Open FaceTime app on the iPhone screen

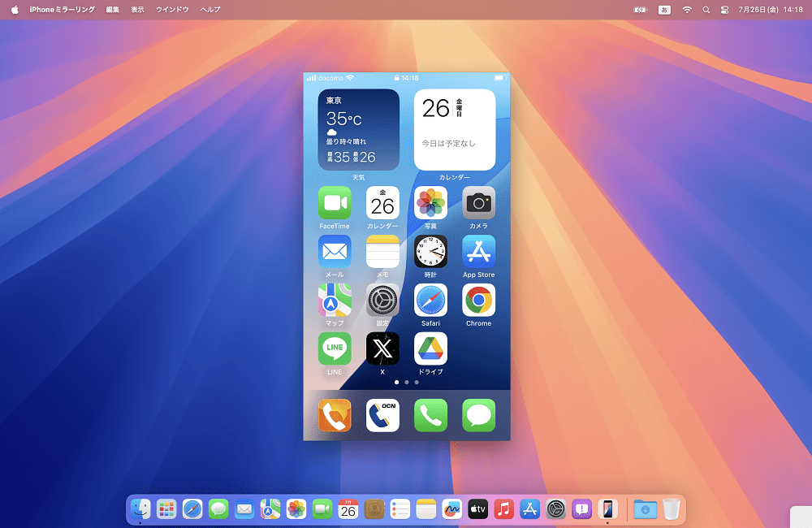335,203
